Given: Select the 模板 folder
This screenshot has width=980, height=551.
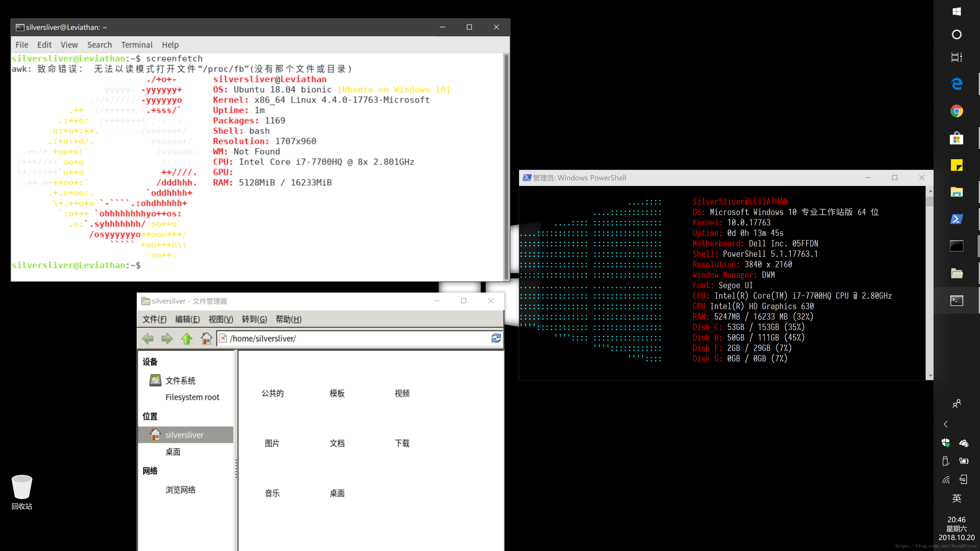Looking at the screenshot, I should coord(337,393).
